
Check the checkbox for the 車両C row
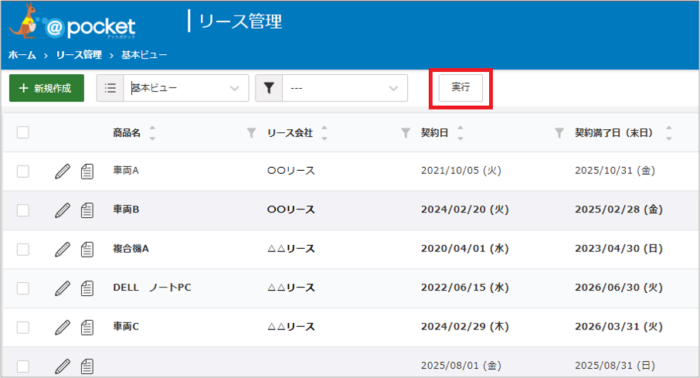point(23,327)
